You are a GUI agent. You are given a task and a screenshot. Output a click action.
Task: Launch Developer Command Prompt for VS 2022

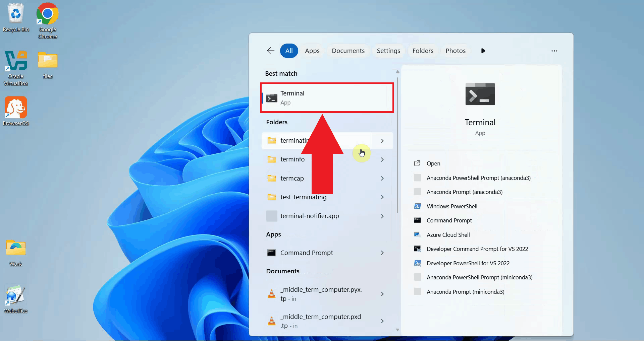pyautogui.click(x=477, y=249)
